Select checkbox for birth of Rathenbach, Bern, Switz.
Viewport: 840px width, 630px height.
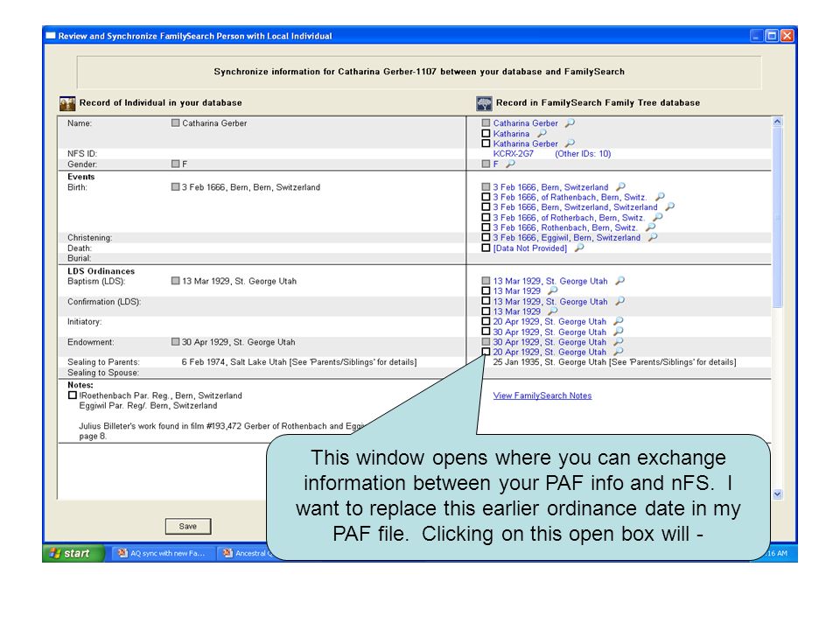point(486,197)
